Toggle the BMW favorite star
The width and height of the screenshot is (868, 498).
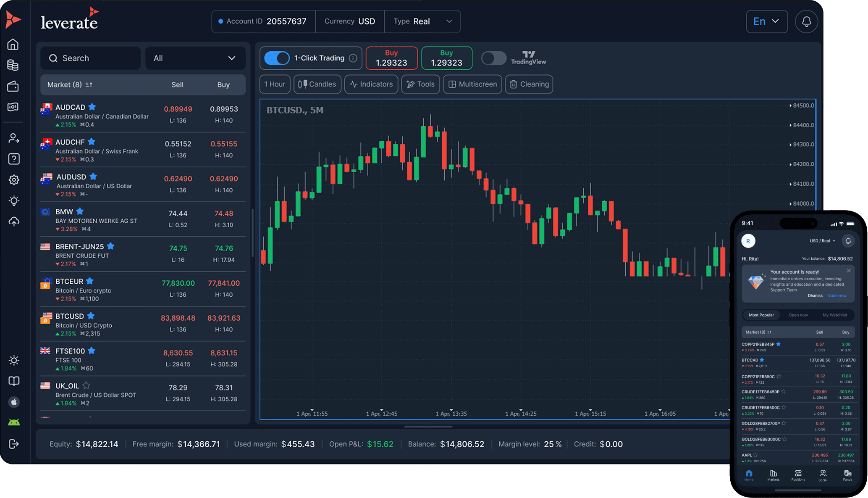tap(80, 211)
